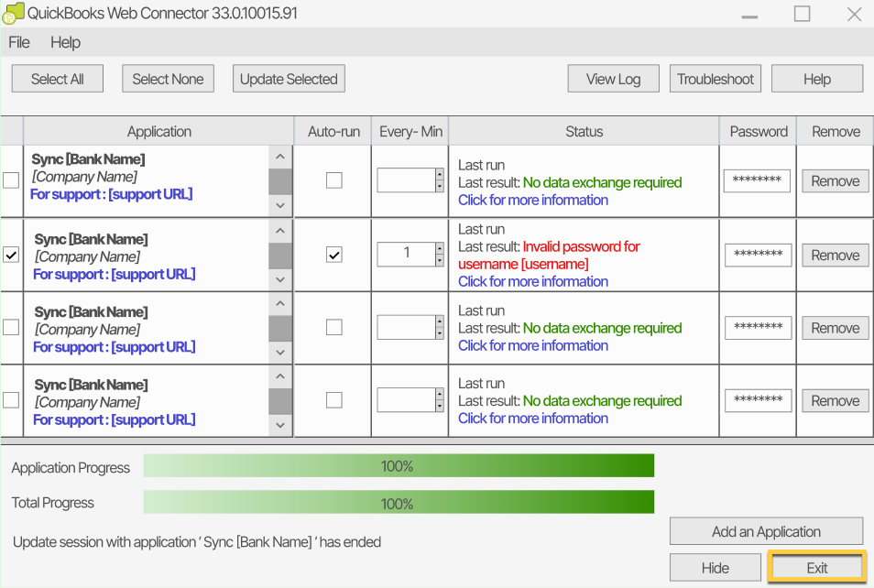
Task: Open more information link under invalid password error
Action: click(x=532, y=281)
